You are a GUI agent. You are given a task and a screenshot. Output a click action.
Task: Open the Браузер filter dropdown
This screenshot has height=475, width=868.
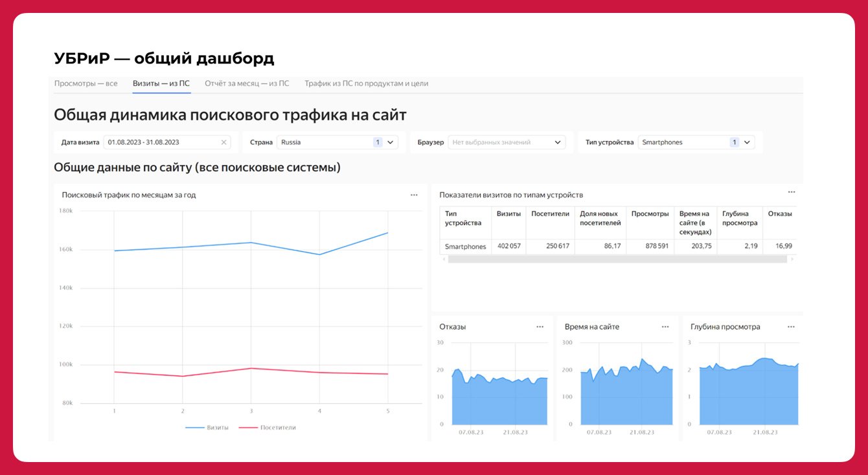[507, 142]
